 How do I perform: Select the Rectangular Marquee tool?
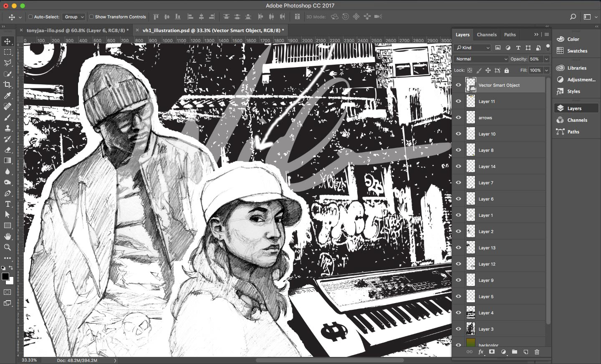point(8,52)
